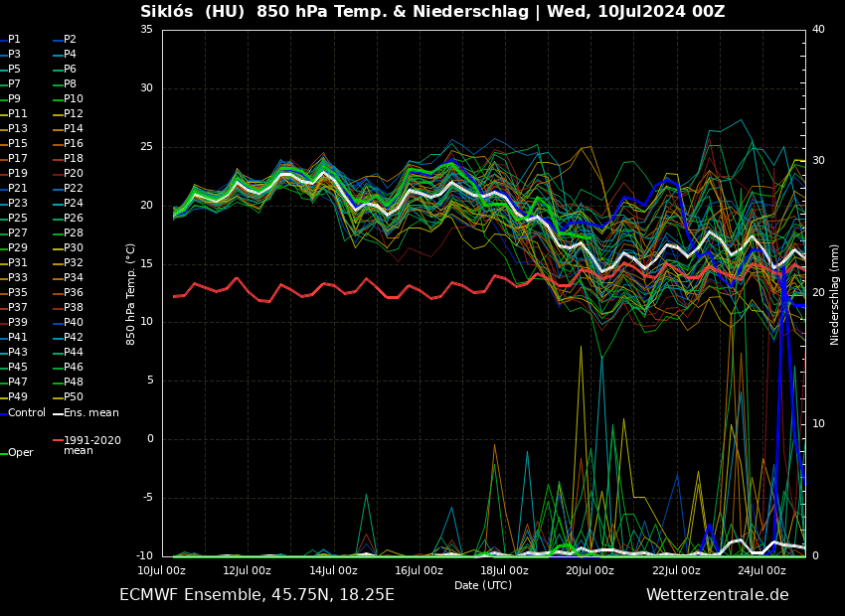Select the P50 legend entry
This screenshot has height=616, width=845.
(74, 397)
